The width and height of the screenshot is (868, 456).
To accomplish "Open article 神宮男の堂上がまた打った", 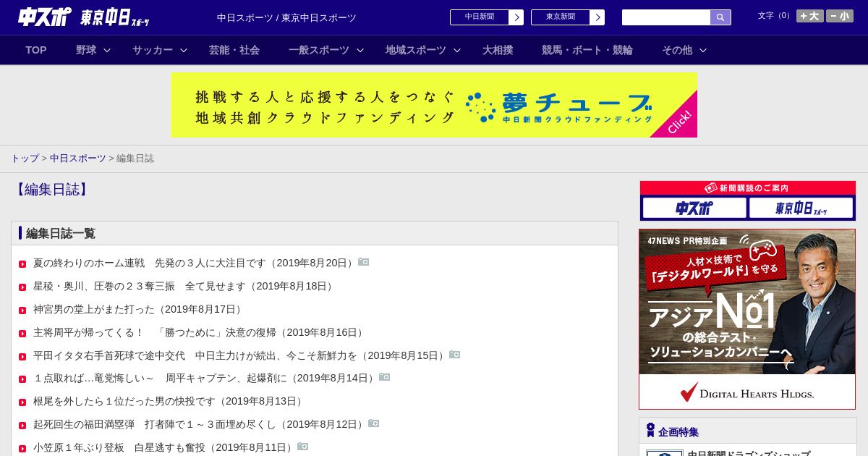I will click(x=139, y=310).
